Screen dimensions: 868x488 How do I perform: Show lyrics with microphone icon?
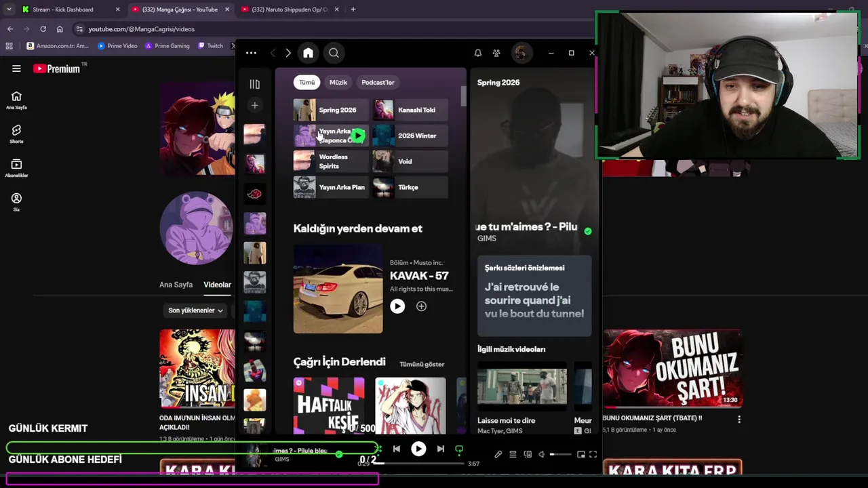(x=498, y=454)
